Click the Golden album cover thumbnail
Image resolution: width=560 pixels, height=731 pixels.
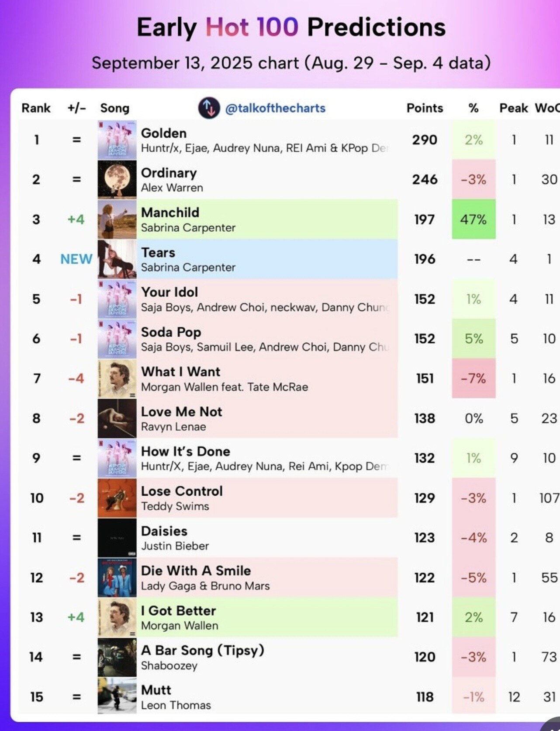[117, 140]
